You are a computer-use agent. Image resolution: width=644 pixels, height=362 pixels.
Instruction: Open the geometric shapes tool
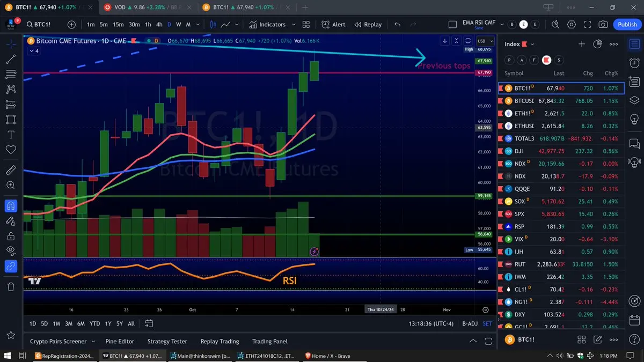[11, 120]
